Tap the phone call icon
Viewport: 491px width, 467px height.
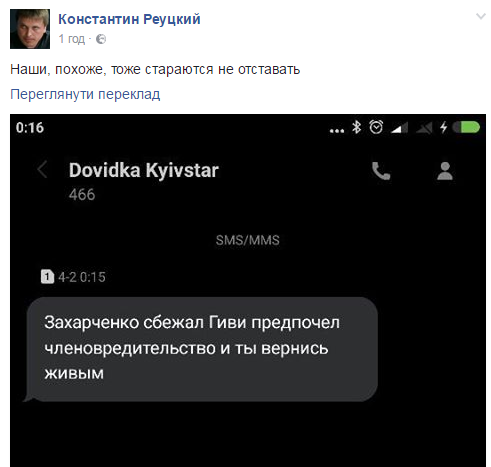coord(381,171)
